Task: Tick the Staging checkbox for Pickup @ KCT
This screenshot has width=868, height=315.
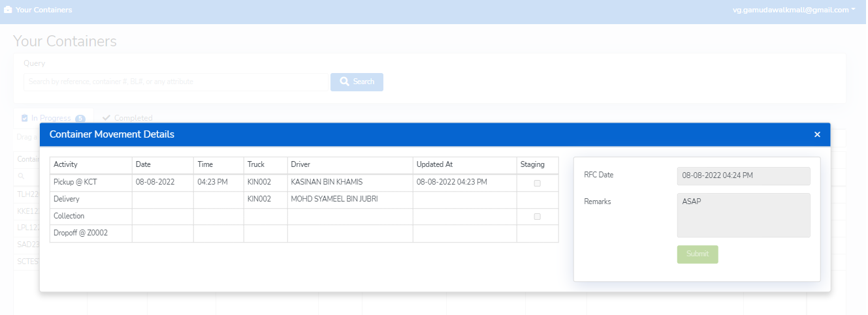Action: point(537,183)
